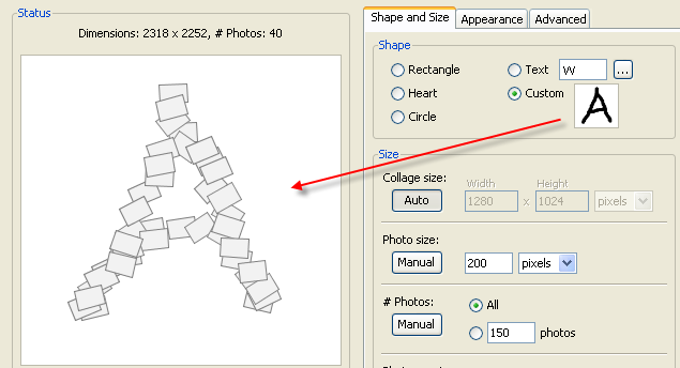Choose the Circle shape radio button

click(x=413, y=117)
